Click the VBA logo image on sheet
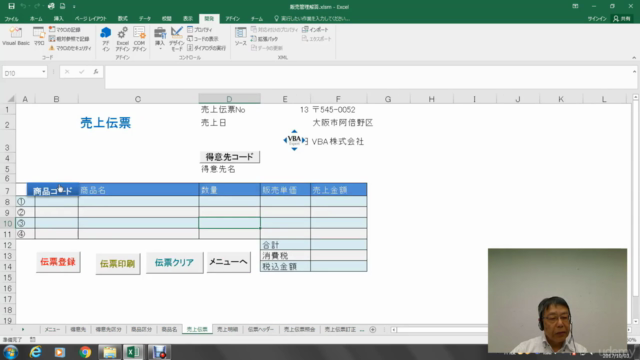Screen dimensions: 640x360 pos(294,140)
